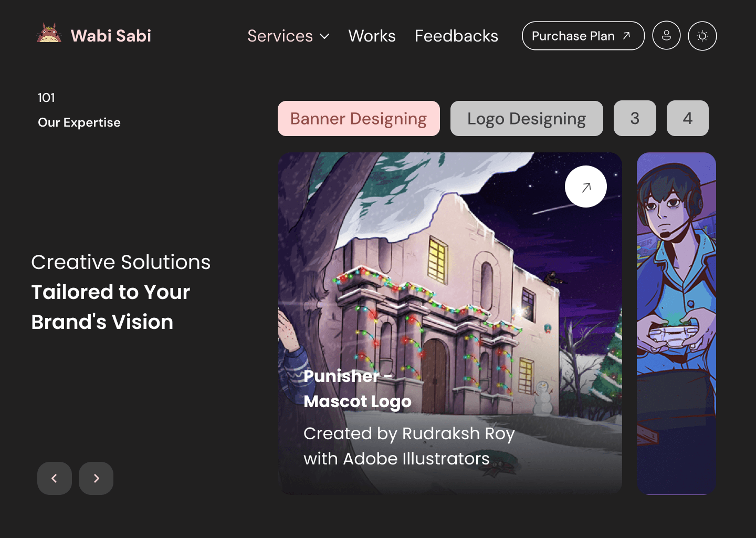Open the user account profile icon
Image resolution: width=756 pixels, height=538 pixels.
coord(666,36)
